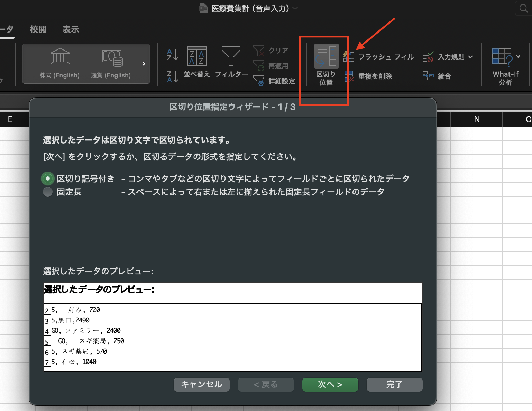
Task: Toggle the Filter (フィルター) funnel icon
Action: coord(231,56)
